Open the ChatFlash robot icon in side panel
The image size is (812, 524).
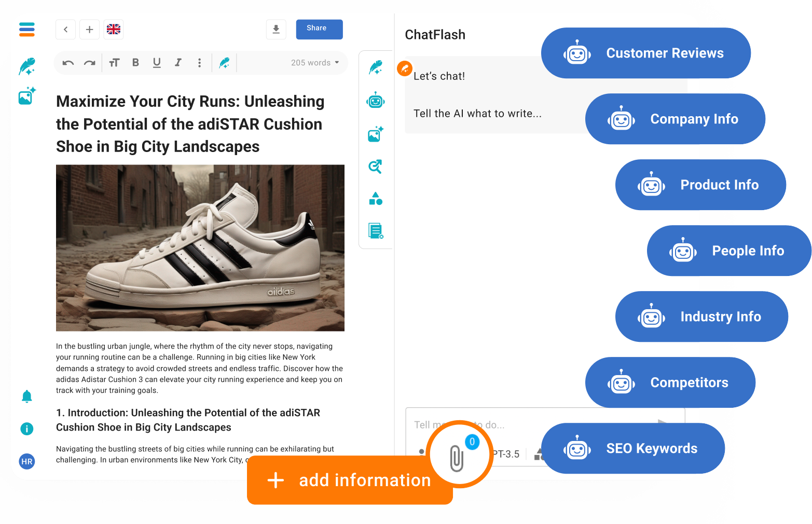pyautogui.click(x=376, y=101)
